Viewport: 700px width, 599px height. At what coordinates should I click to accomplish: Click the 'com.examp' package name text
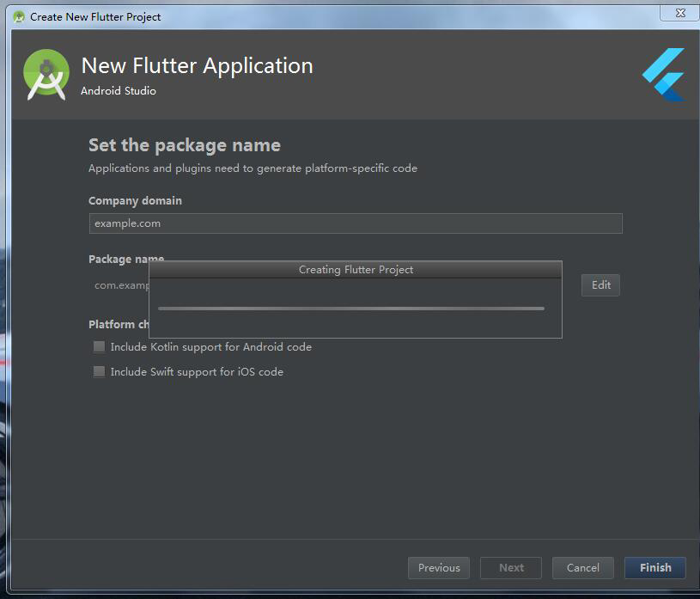(x=121, y=285)
